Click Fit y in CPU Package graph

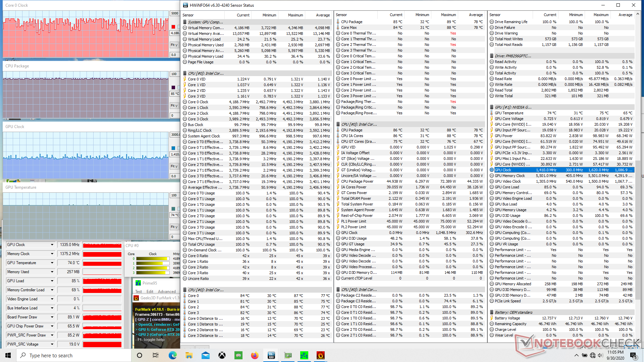coord(174,106)
